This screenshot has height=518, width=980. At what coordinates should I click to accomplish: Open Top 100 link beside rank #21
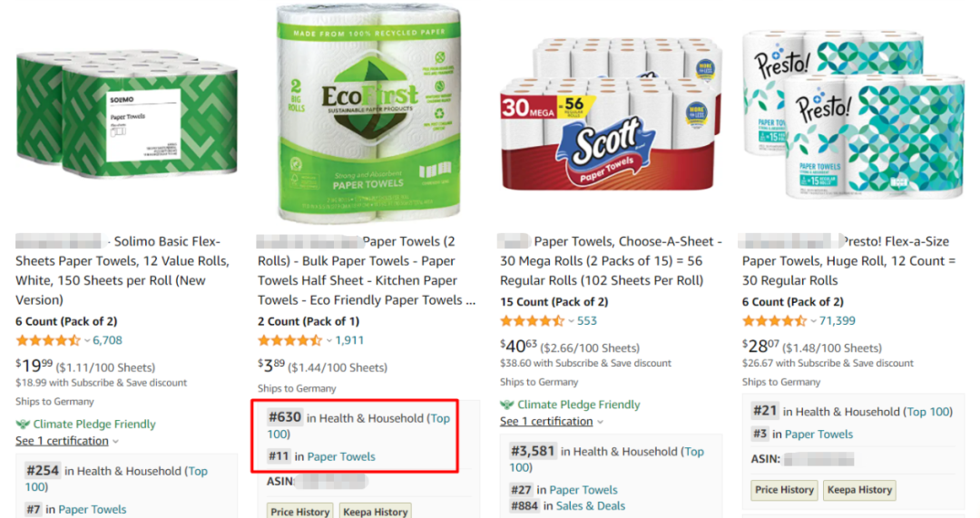[x=929, y=412]
